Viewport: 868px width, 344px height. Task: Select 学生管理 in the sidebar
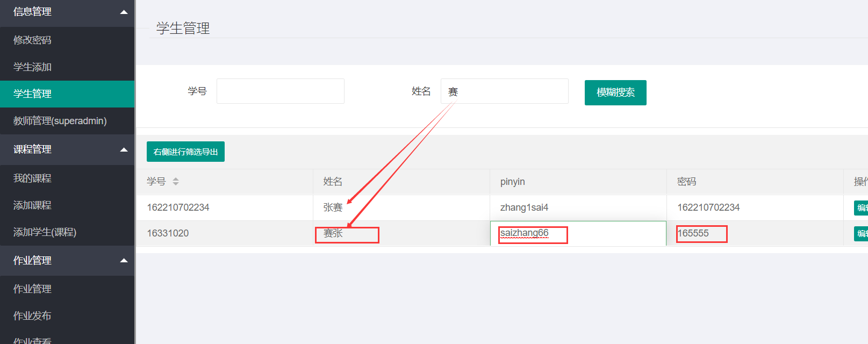pos(67,94)
